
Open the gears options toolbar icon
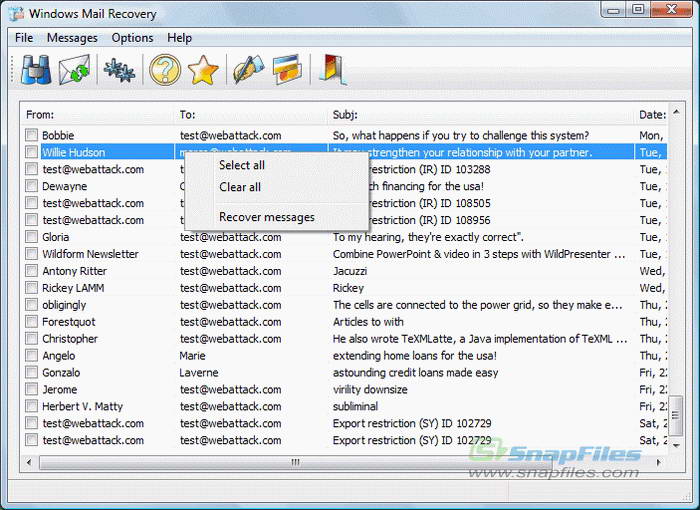pos(119,70)
